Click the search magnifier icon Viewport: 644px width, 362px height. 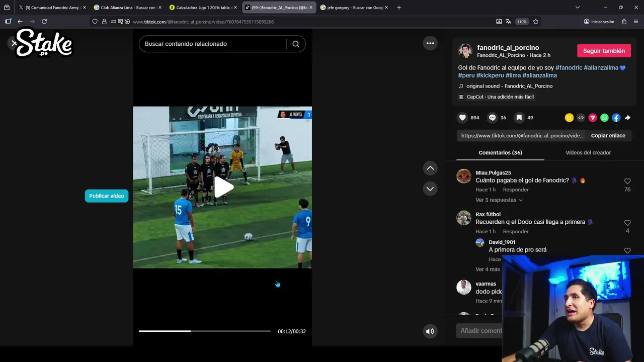tap(296, 44)
